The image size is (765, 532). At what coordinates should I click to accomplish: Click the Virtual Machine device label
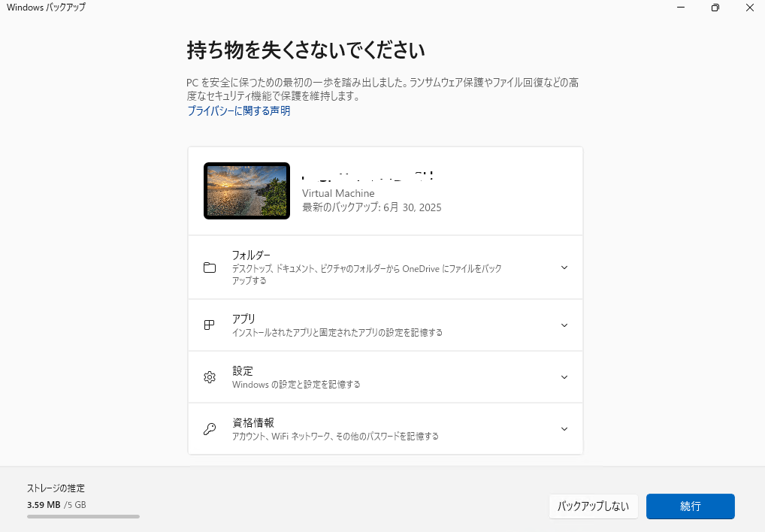[339, 193]
